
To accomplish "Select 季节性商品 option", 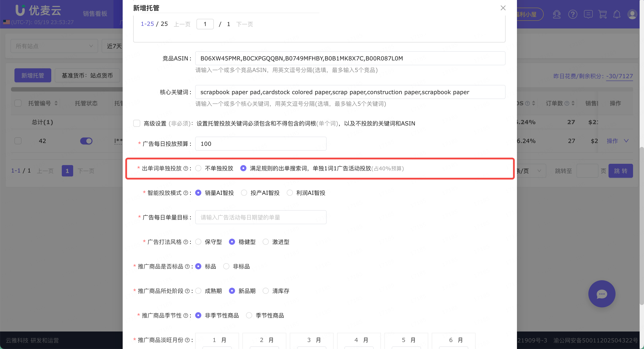I will [249, 316].
